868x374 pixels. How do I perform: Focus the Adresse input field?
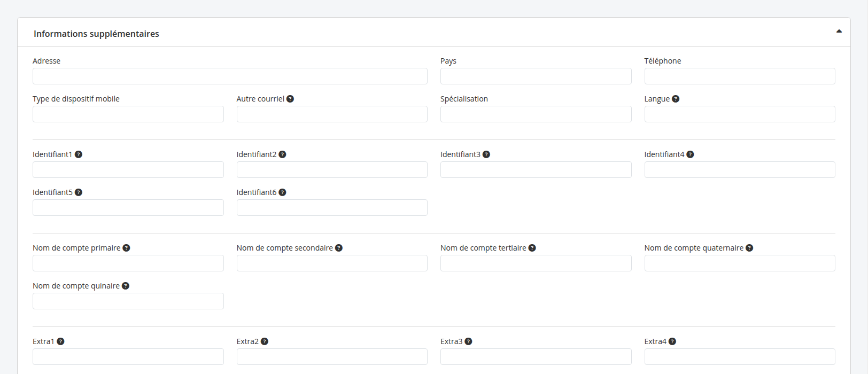pyautogui.click(x=230, y=76)
